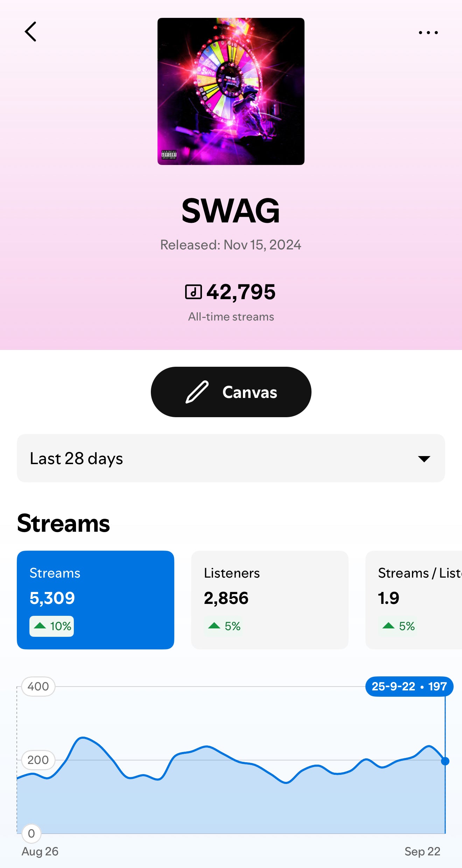462x868 pixels.
Task: Click the dropdown caret for date range
Action: coord(424,459)
